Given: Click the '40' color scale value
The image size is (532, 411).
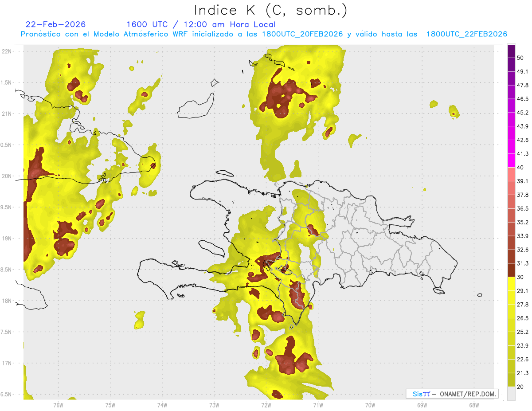Looking at the screenshot, I should [520, 167].
